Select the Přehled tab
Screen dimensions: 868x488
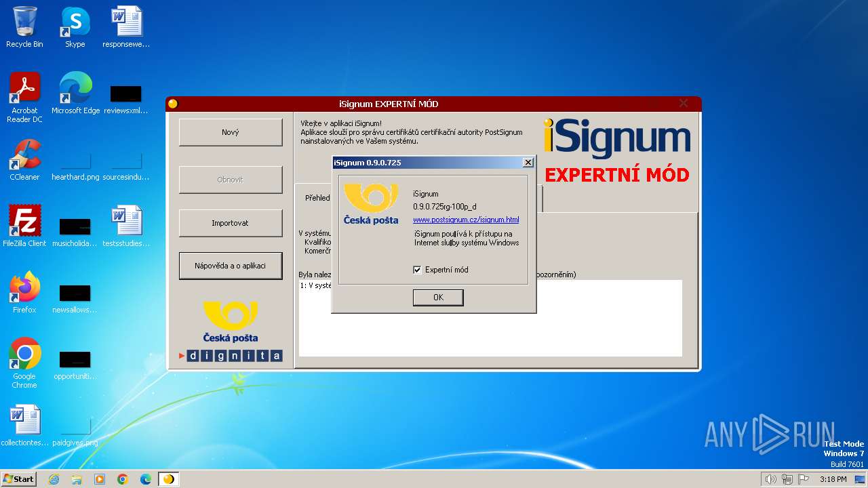316,198
